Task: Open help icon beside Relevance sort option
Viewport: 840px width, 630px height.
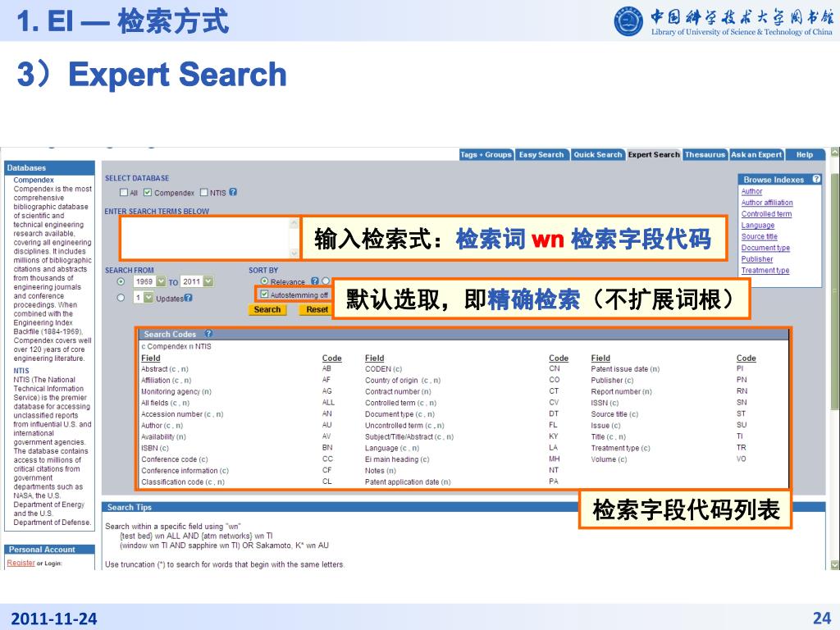Action: point(315,281)
